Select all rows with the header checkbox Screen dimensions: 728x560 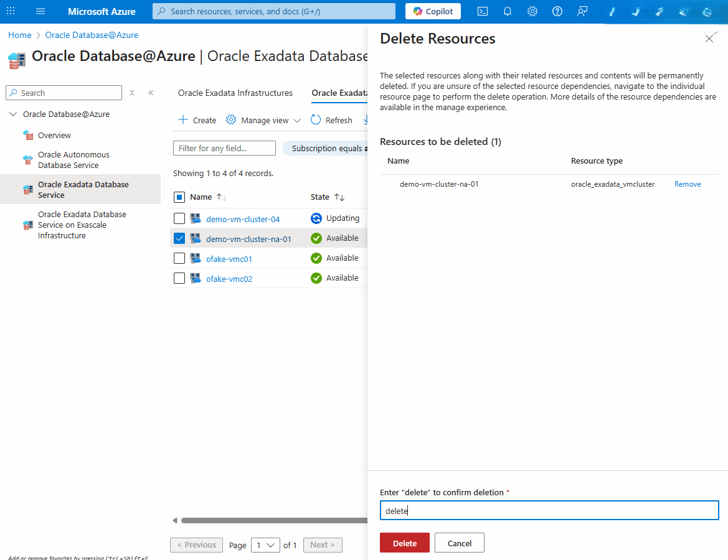tap(179, 197)
